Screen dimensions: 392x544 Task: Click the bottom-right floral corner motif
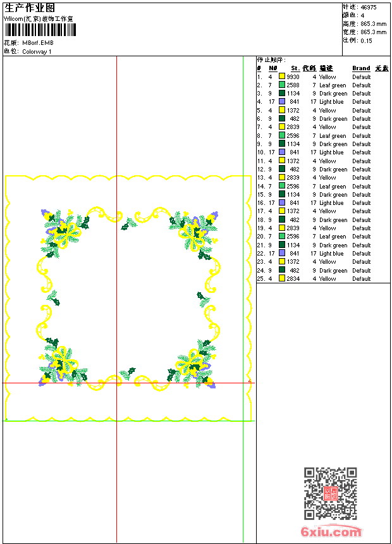[192, 364]
